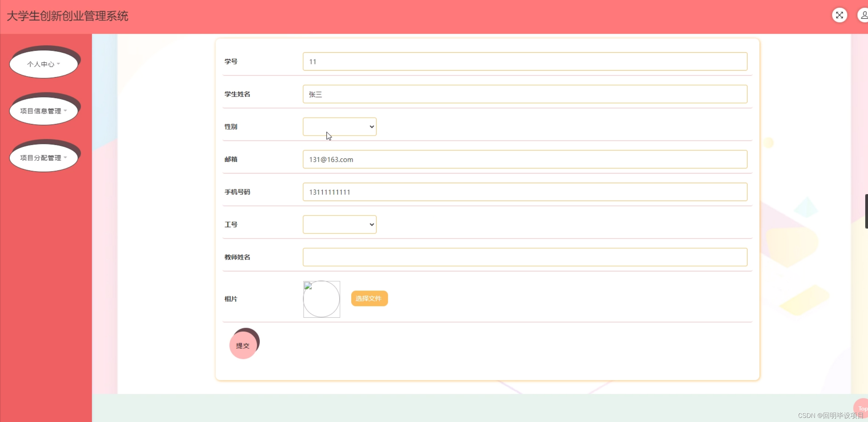Open the 工号 dropdown

pyautogui.click(x=339, y=224)
